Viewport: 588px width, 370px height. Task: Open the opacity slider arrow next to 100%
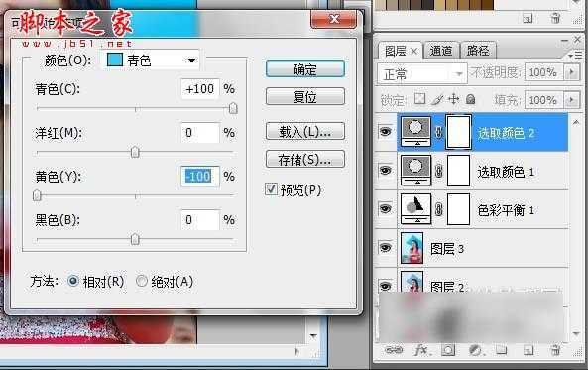click(x=572, y=72)
